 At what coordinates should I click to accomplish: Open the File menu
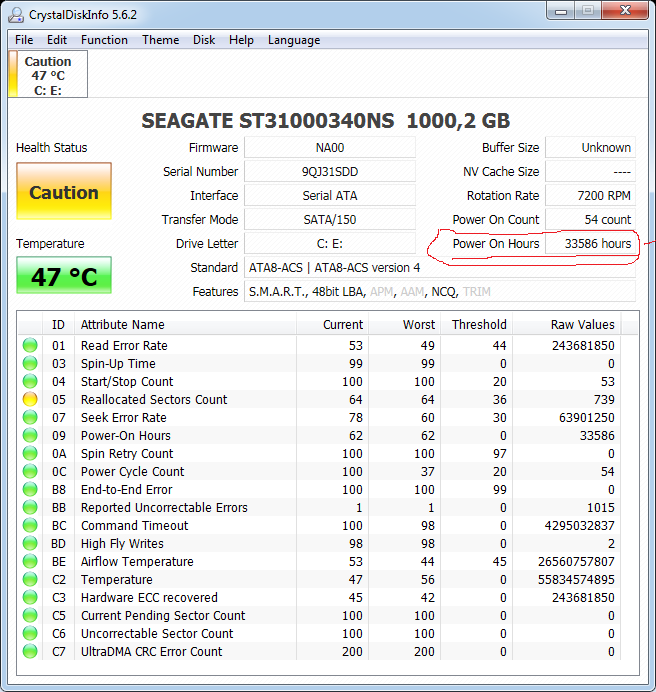pyautogui.click(x=24, y=40)
